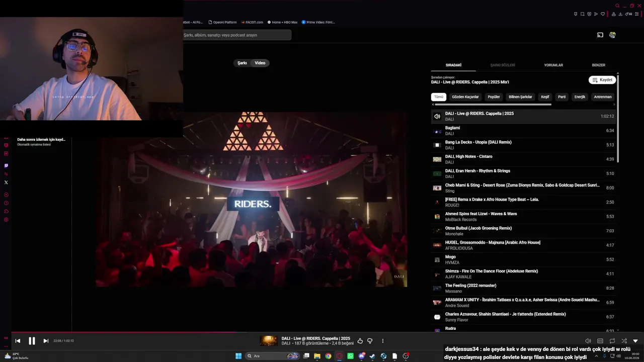Click the song search input field
644x362 pixels.
(237, 35)
